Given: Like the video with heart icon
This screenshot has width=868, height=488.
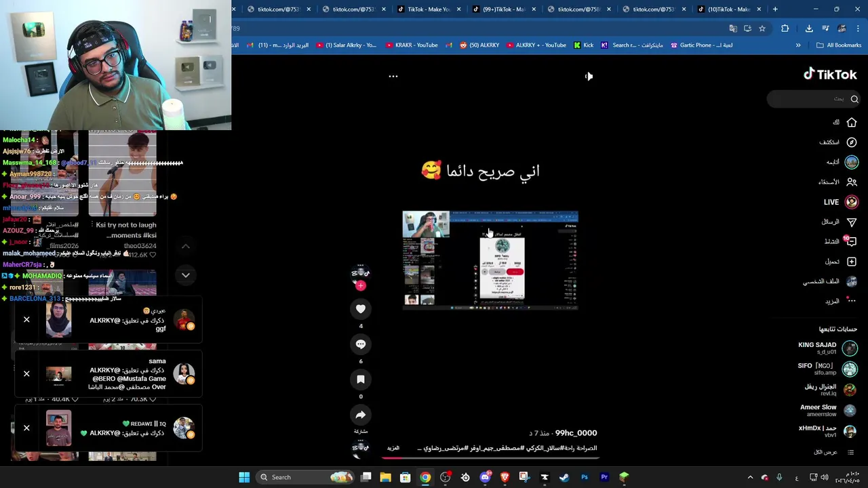Looking at the screenshot, I should [361, 309].
